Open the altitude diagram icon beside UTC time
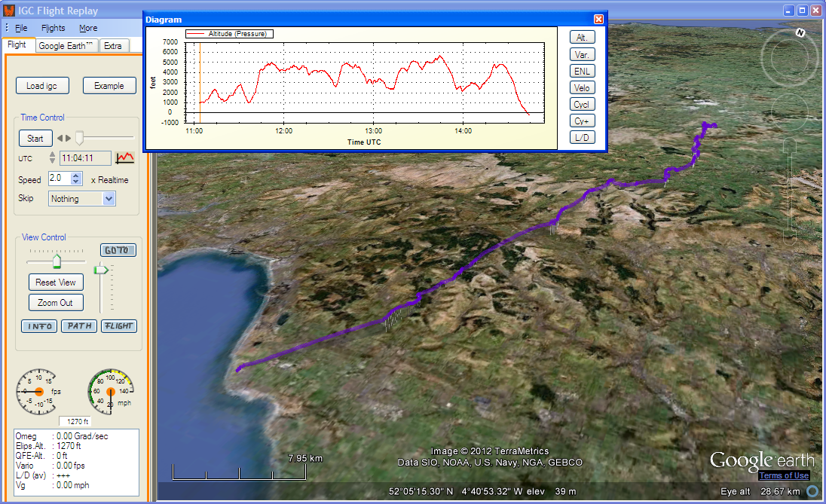This screenshot has width=826, height=504. (124, 158)
